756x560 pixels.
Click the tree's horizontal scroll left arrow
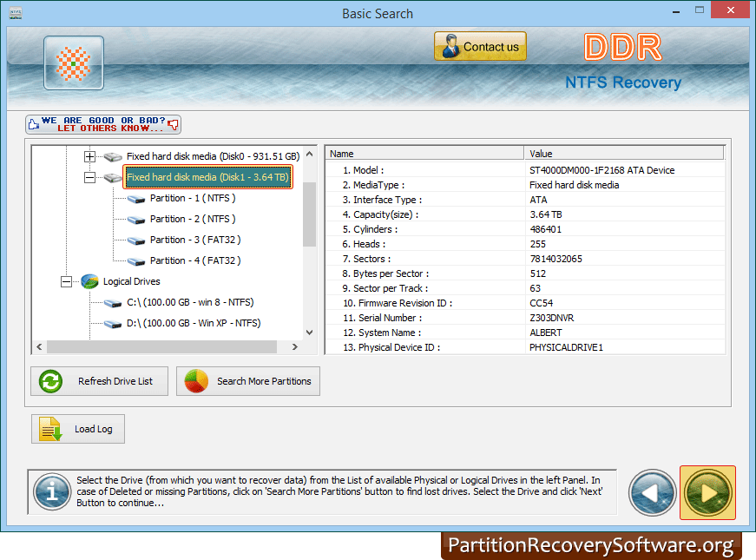click(x=40, y=346)
